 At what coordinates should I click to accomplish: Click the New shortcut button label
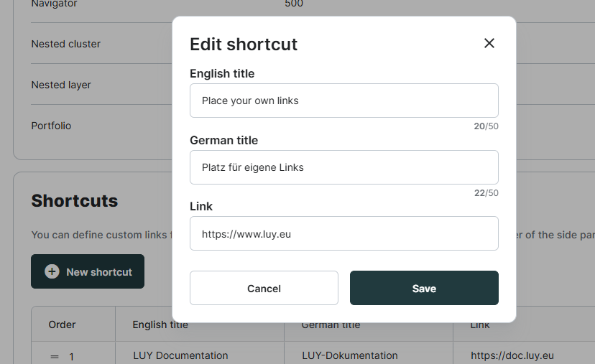pyautogui.click(x=99, y=272)
